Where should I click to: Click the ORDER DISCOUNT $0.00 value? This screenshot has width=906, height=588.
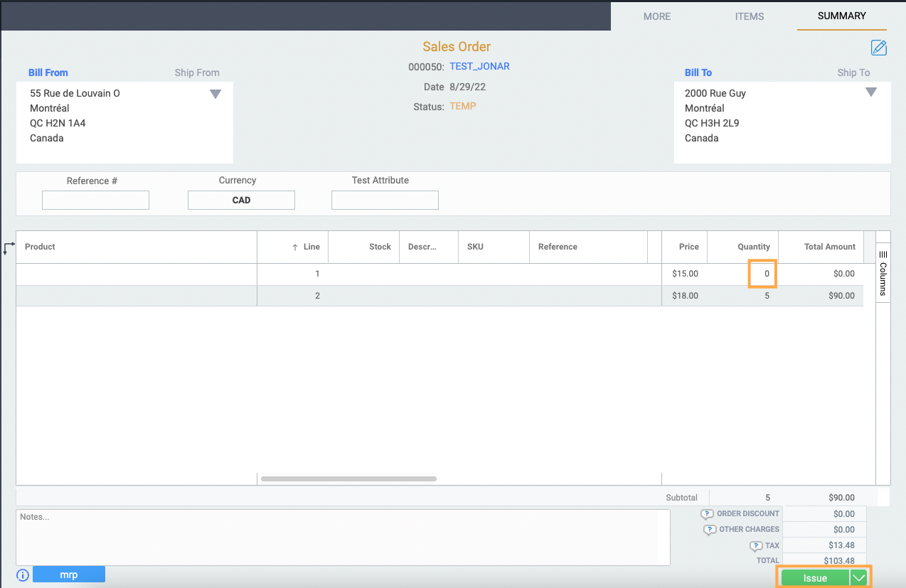[x=825, y=514]
